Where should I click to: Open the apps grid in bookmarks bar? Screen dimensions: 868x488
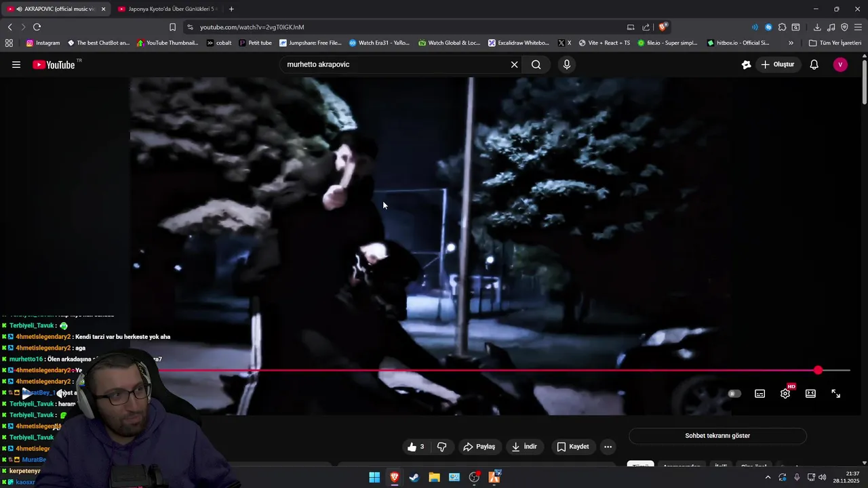[9, 43]
